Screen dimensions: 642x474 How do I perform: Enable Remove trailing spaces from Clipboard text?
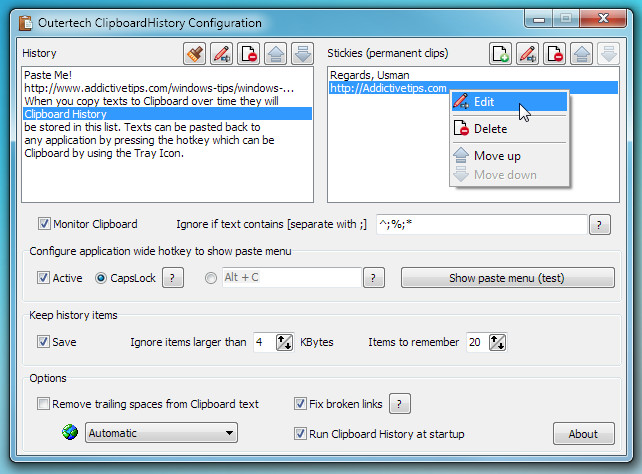click(x=43, y=404)
